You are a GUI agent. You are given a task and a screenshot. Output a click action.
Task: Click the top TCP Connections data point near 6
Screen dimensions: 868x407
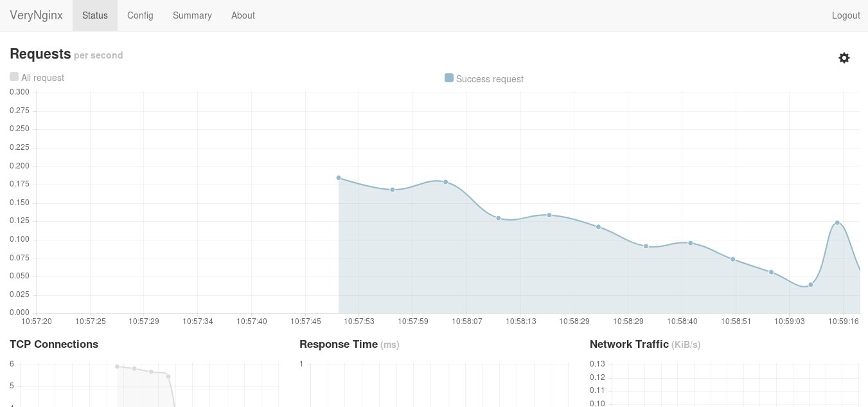pyautogui.click(x=118, y=366)
